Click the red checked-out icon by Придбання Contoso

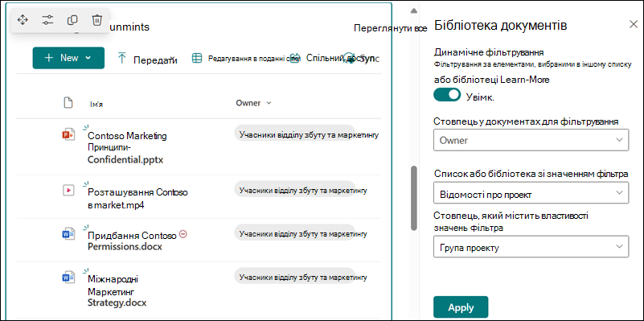tap(183, 234)
